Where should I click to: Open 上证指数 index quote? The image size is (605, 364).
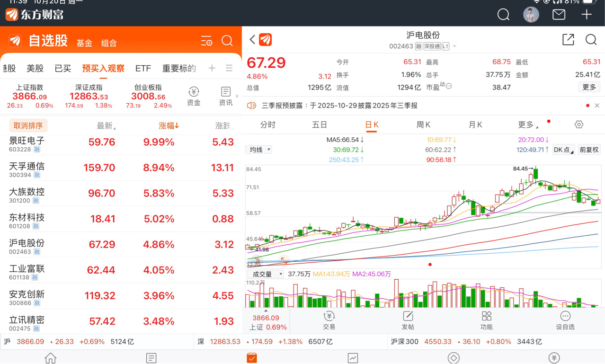point(30,96)
